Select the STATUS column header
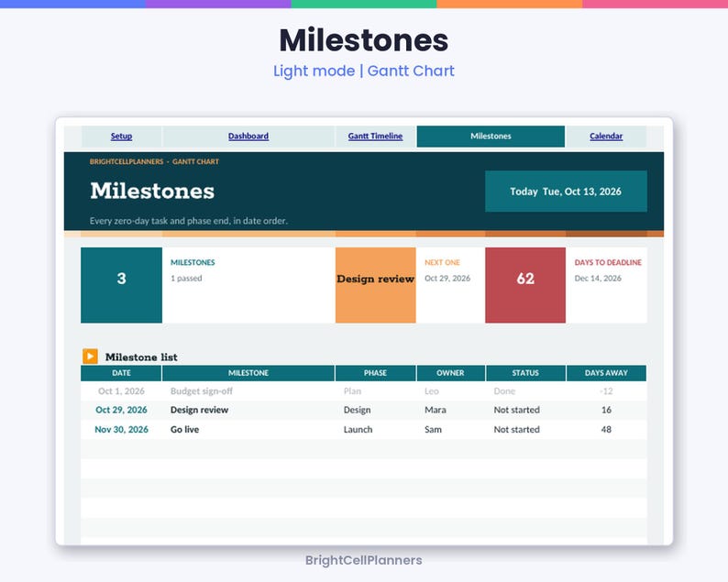The width and height of the screenshot is (728, 582). 525,373
